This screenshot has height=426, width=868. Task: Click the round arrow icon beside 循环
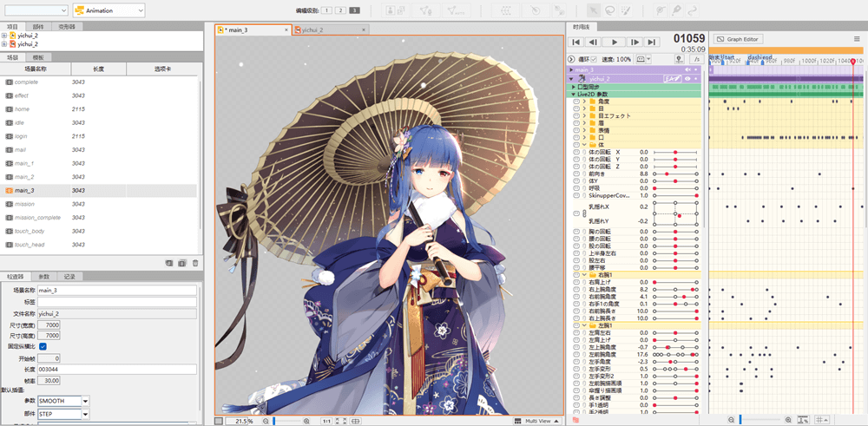[x=571, y=59]
